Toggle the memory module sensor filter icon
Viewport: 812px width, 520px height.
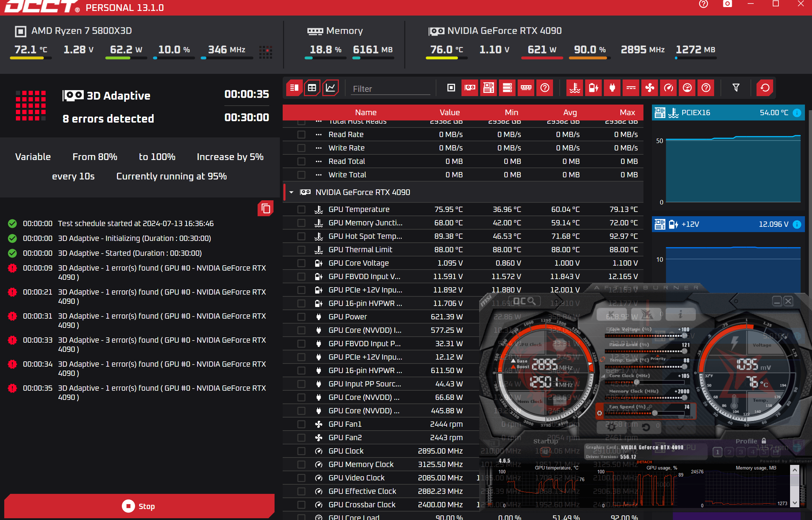coord(526,88)
